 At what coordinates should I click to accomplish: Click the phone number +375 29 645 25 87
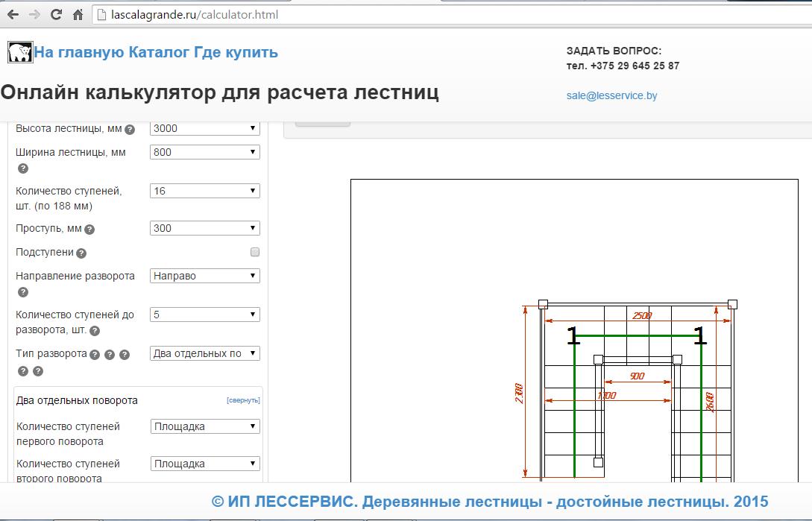[x=635, y=66]
